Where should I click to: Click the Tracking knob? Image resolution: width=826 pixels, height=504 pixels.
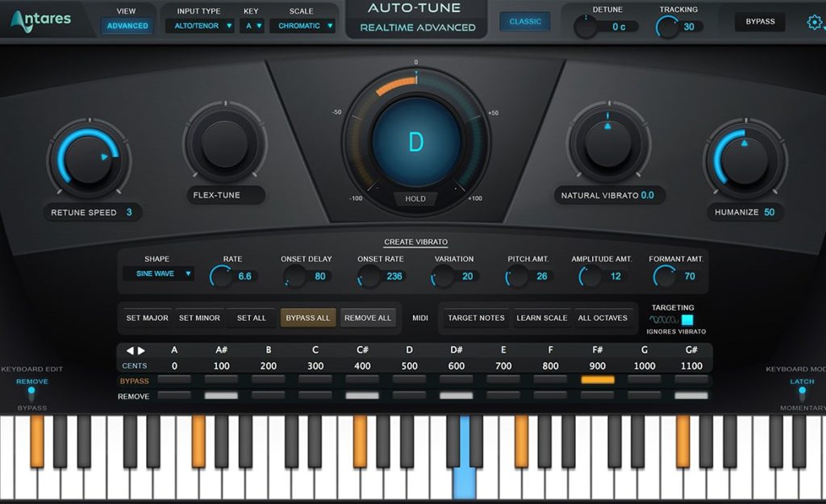click(667, 27)
